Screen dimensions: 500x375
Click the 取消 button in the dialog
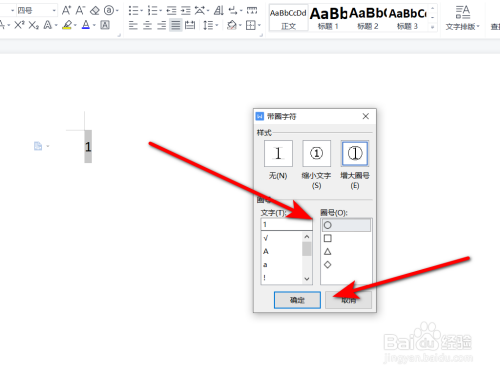pyautogui.click(x=349, y=300)
